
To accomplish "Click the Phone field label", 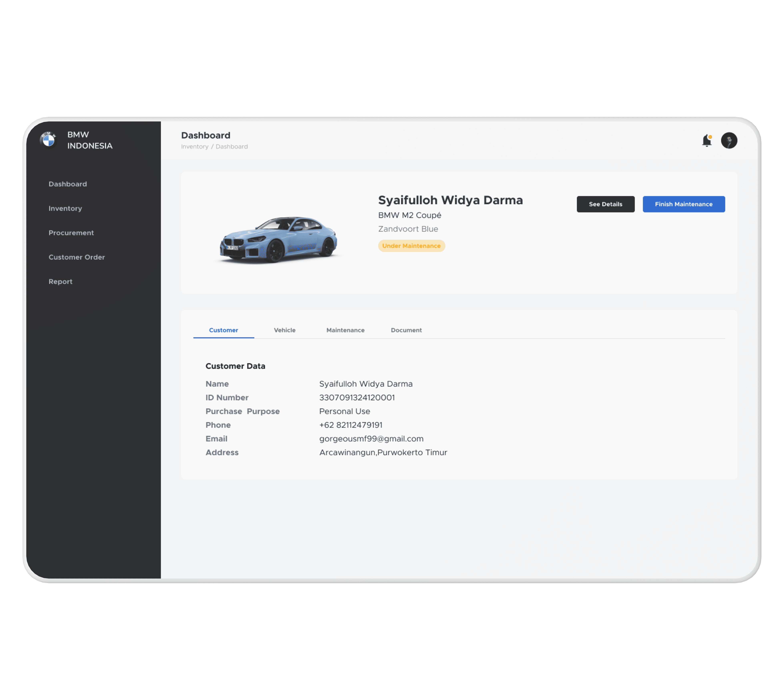I will point(218,425).
